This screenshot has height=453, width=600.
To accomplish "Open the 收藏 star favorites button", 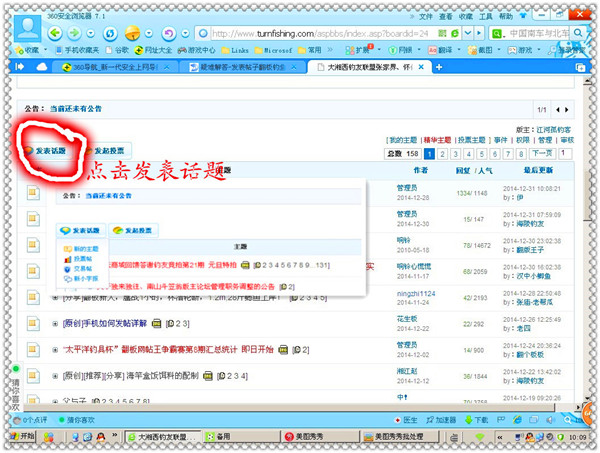I will 27,50.
